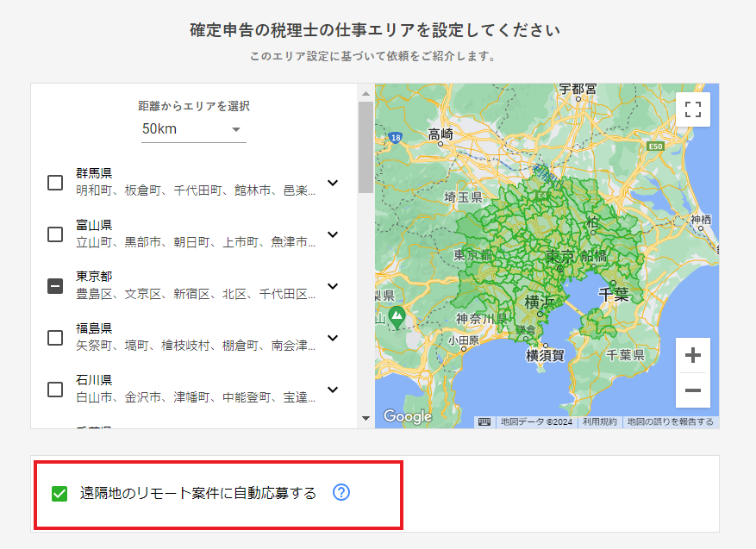Click E50 highway badge on map

click(x=655, y=146)
